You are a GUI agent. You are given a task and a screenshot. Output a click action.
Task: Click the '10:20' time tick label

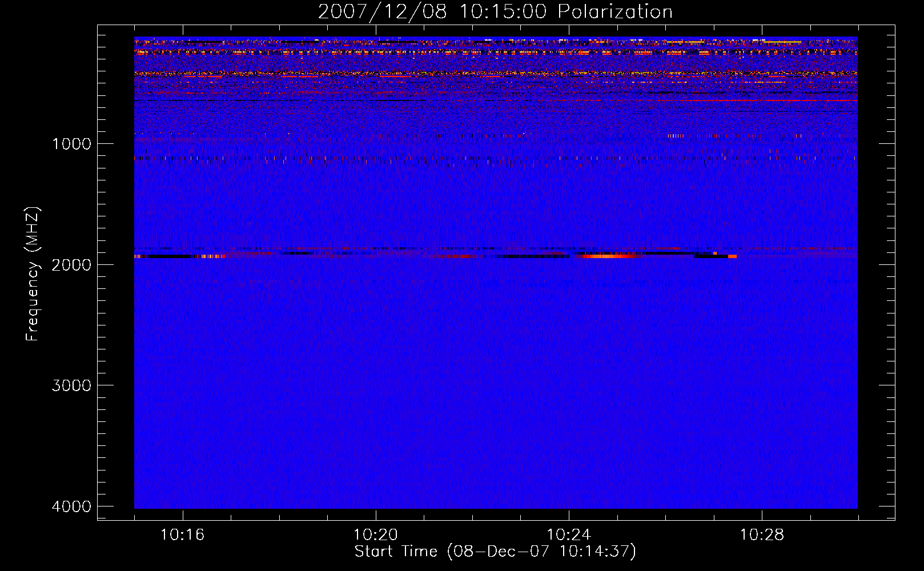pyautogui.click(x=376, y=535)
